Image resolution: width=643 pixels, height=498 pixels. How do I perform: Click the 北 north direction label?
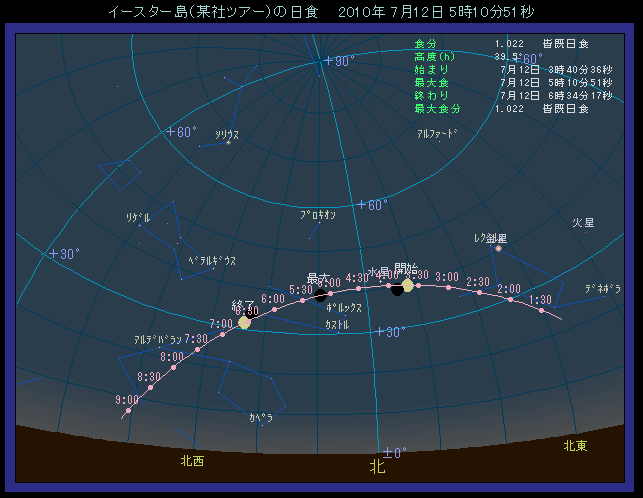pos(377,466)
